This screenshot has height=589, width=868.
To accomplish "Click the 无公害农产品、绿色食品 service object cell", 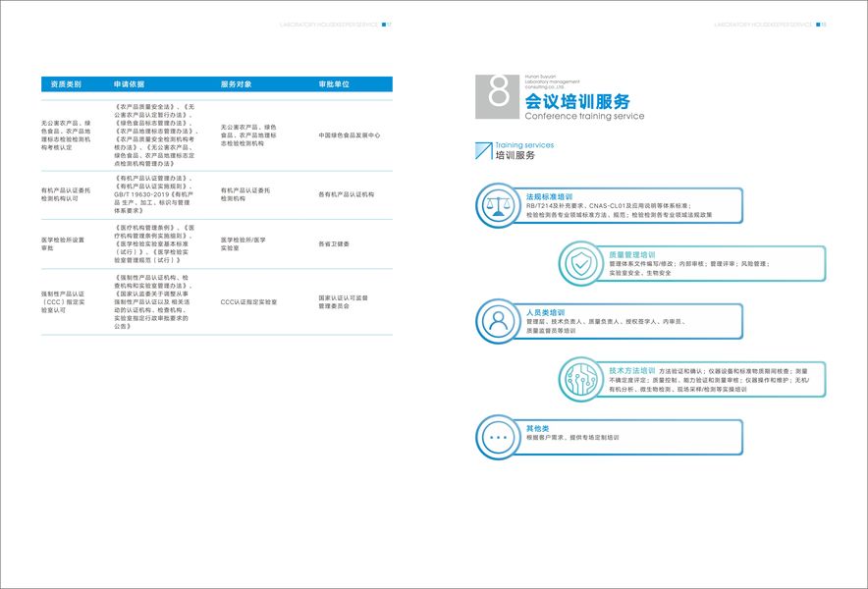I will pyautogui.click(x=248, y=135).
